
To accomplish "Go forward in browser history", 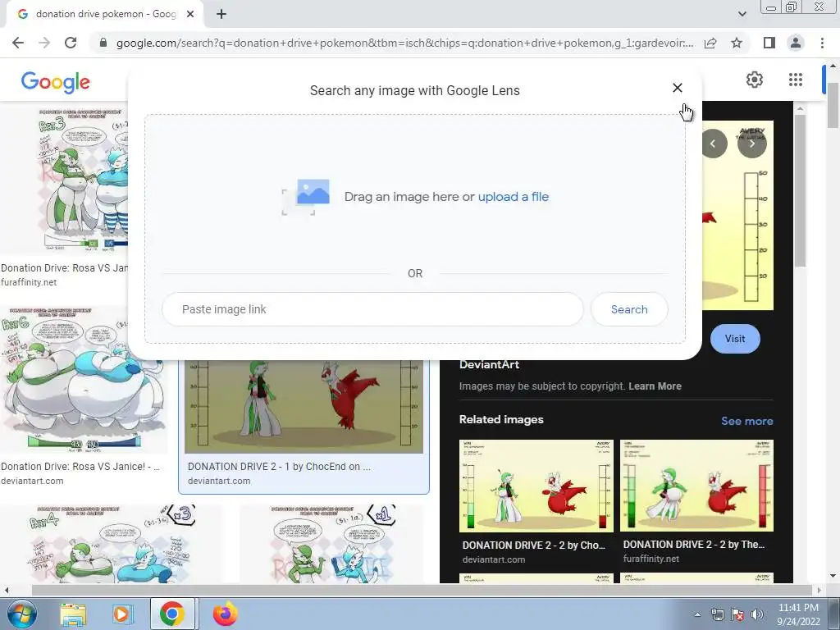I will (x=44, y=43).
